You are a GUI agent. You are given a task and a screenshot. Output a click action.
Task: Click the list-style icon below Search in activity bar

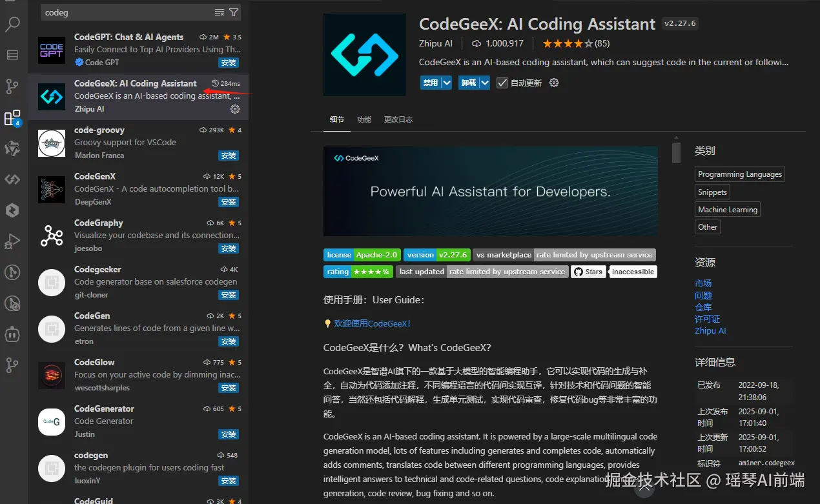pyautogui.click(x=12, y=55)
